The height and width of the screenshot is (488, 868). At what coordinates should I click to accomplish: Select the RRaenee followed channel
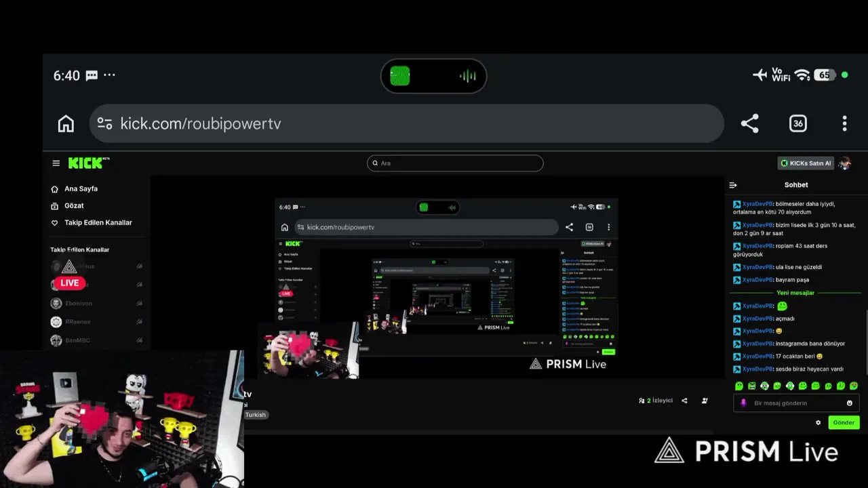[97, 322]
